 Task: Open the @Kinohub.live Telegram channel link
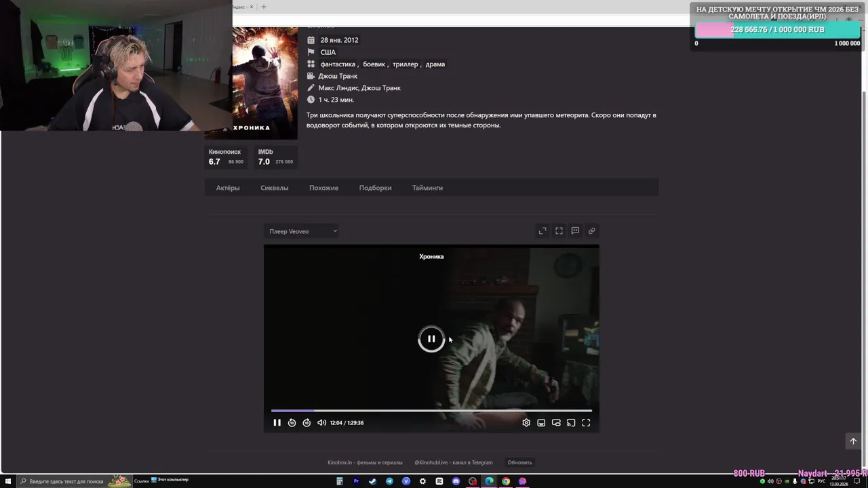454,462
